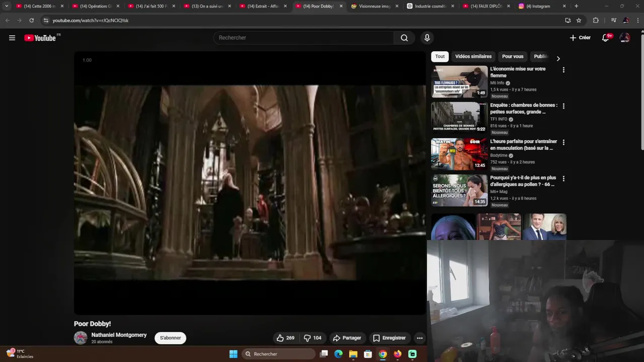
Task: Open the weather widget showing 11°C
Action: (20, 353)
